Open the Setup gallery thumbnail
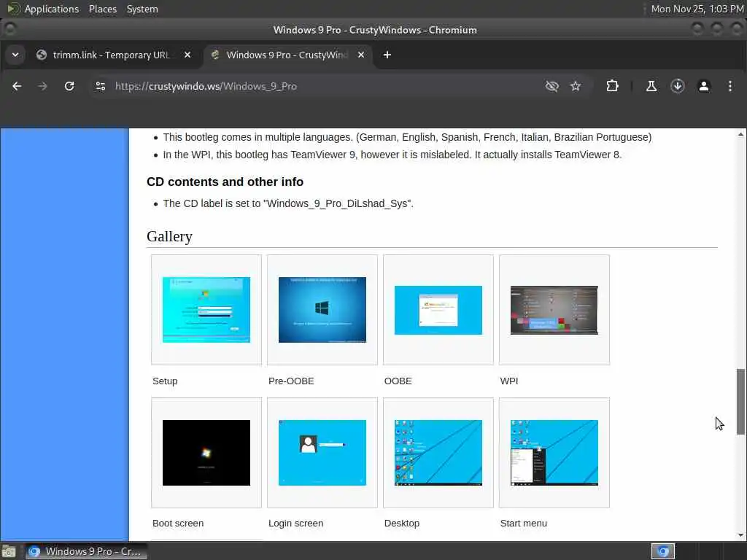 (x=206, y=309)
